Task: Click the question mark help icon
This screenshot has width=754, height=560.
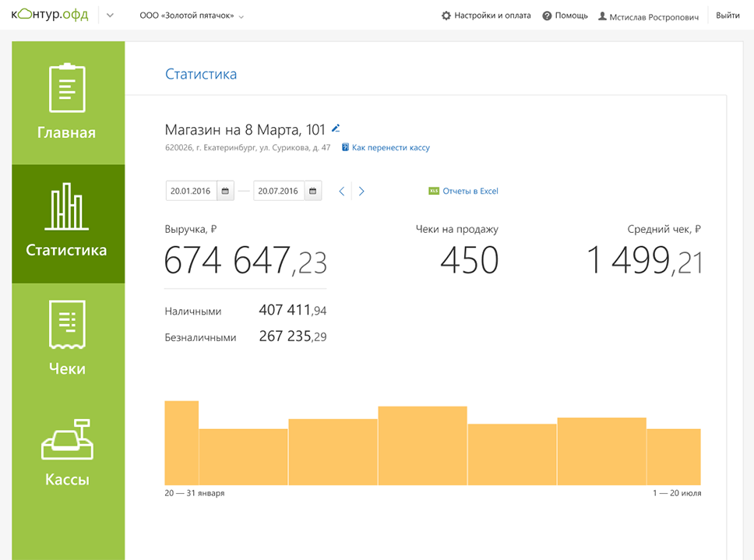Action: (x=547, y=16)
